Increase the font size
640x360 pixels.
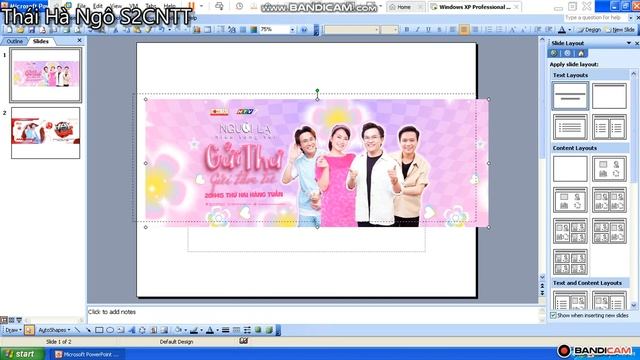[x=513, y=30]
